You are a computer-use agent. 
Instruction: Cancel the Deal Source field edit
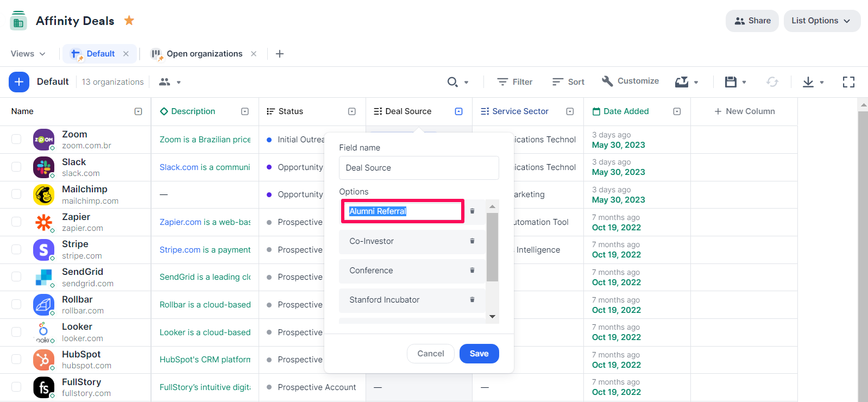[430, 354]
